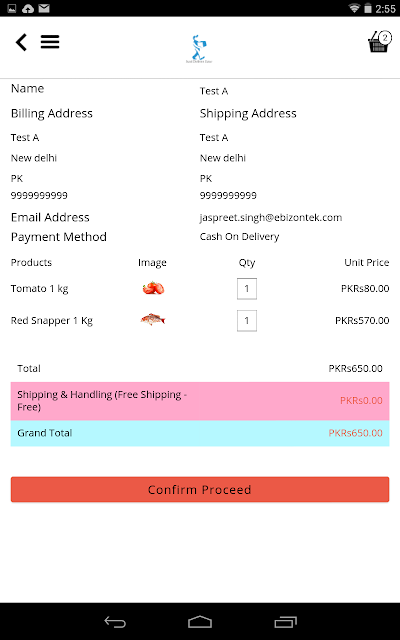Screen dimensions: 400x640
Task: Tap the mail notification icon in status bar
Action: click(44, 9)
